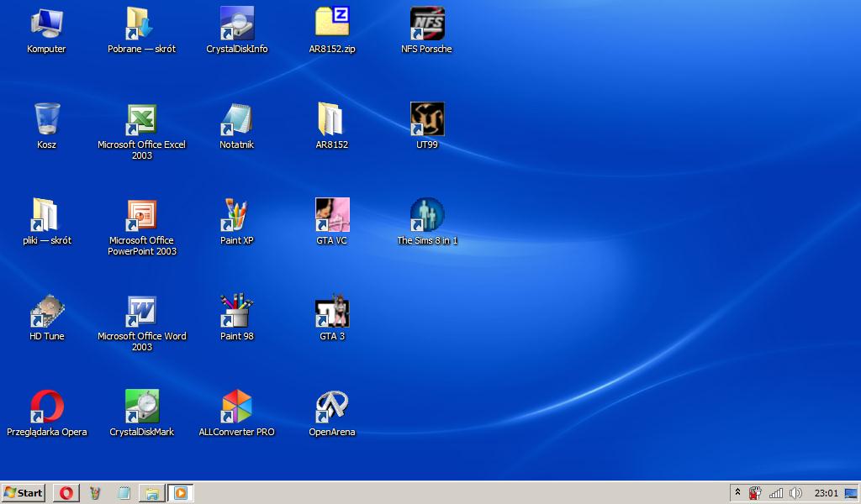The height and width of the screenshot is (504, 861).
Task: Click the GTA VC game icon
Action: (x=331, y=222)
